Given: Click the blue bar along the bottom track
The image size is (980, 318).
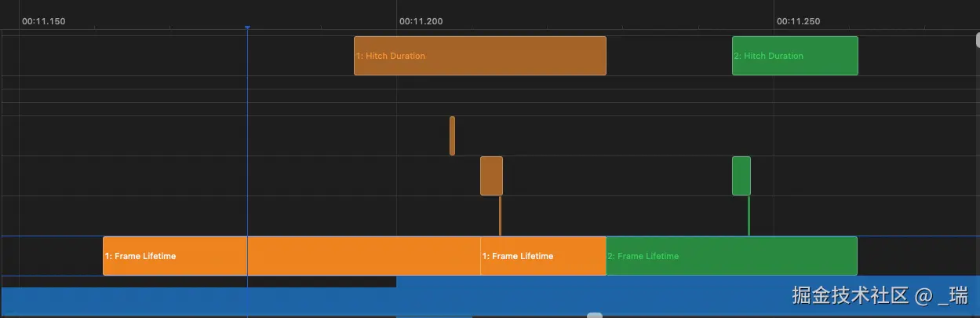Looking at the screenshot, I should click(490, 295).
